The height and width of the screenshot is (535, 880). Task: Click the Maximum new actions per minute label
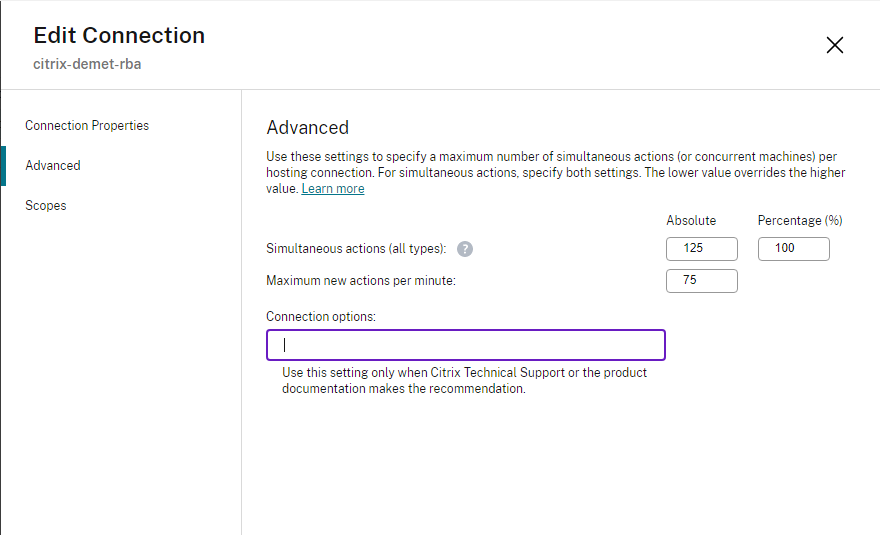tap(361, 281)
